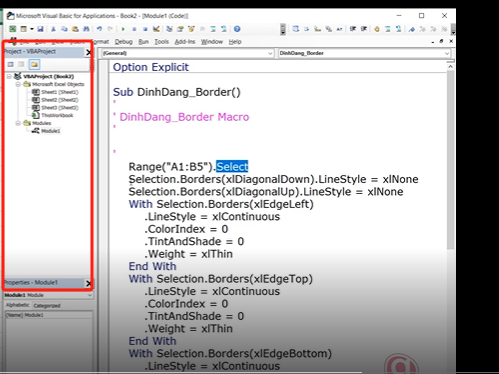Select Sheet1 (Sheet1) in project tree
The image size is (499, 374).
click(x=59, y=92)
